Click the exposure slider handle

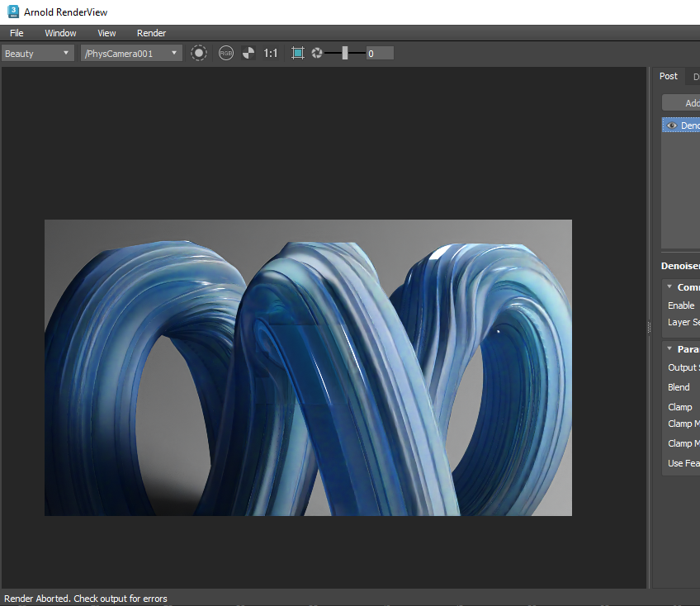click(x=345, y=53)
